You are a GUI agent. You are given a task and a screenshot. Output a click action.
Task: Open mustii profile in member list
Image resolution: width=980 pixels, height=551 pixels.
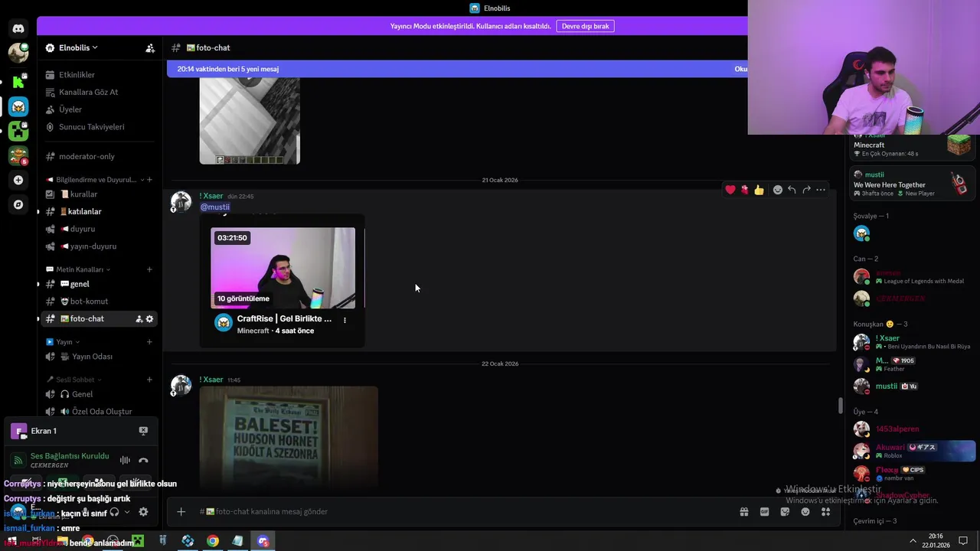pos(913,386)
